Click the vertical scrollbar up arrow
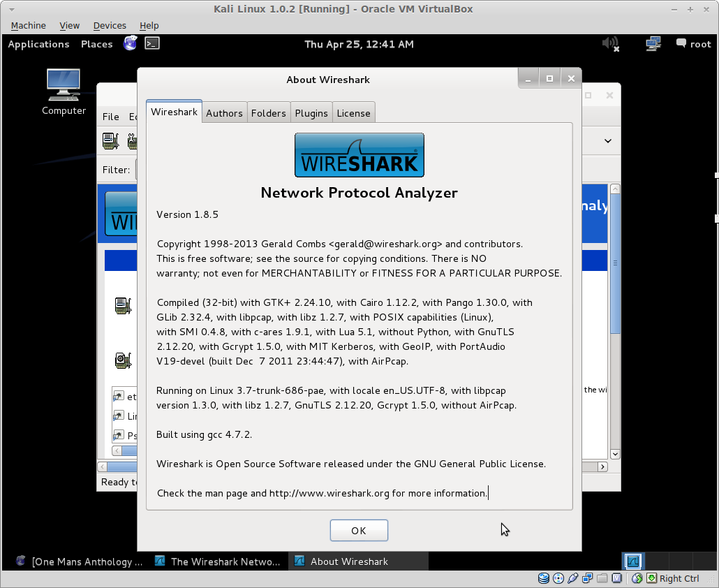 [616, 189]
